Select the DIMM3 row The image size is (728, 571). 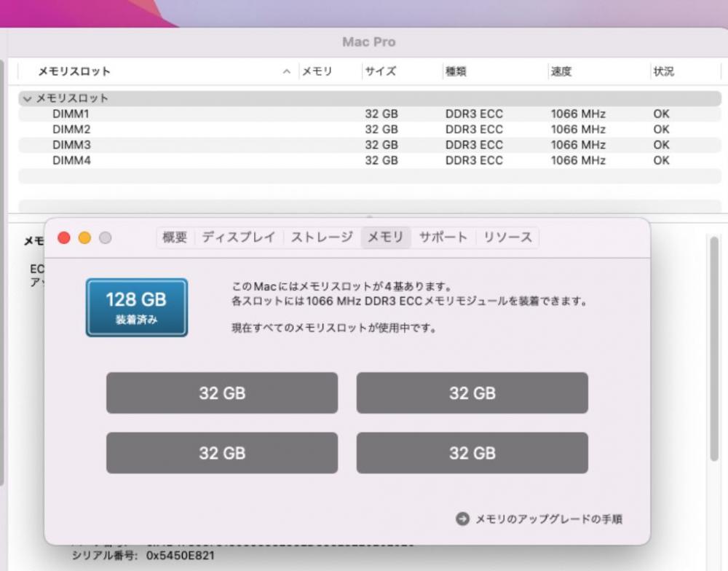[370, 145]
